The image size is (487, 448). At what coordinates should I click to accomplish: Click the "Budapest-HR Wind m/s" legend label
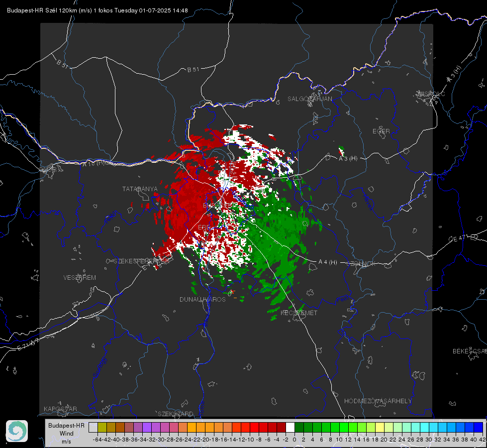click(66, 433)
